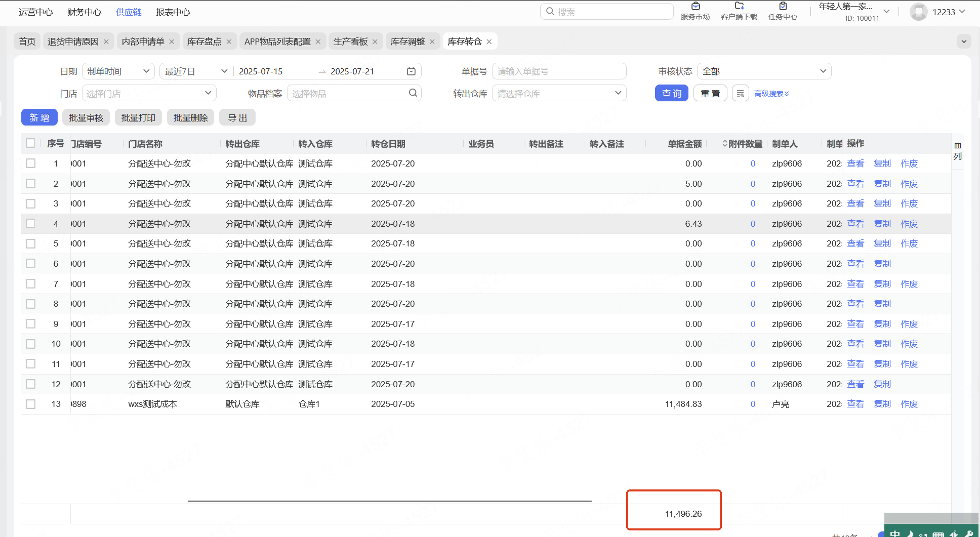
Task: Click the 导出 export button
Action: (237, 118)
